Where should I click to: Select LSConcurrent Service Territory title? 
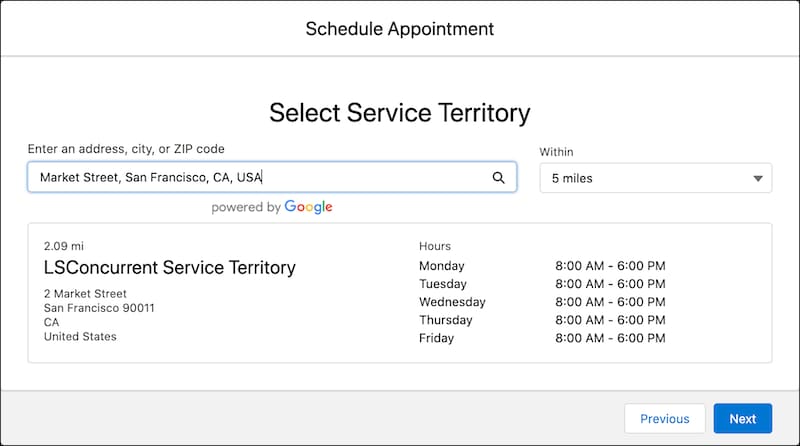point(169,267)
